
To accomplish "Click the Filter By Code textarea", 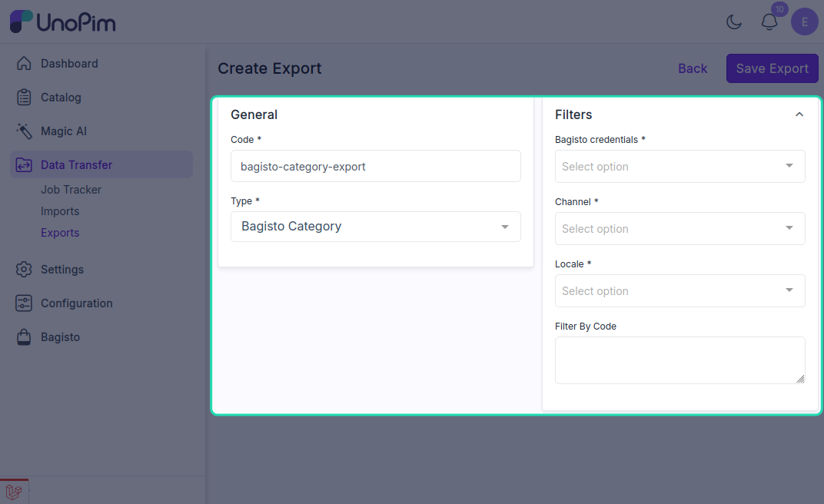I will pos(679,360).
